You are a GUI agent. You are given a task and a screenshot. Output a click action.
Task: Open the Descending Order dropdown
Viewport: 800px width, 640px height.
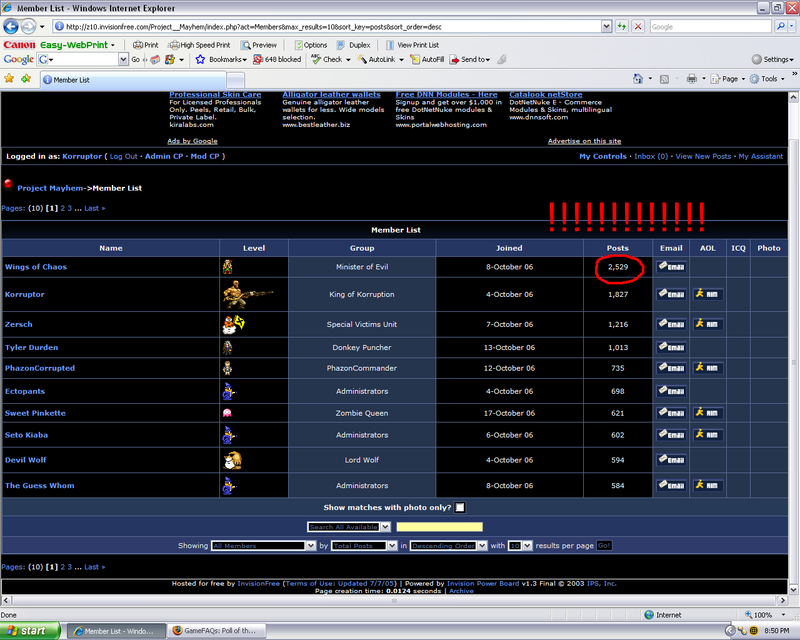pos(448,546)
